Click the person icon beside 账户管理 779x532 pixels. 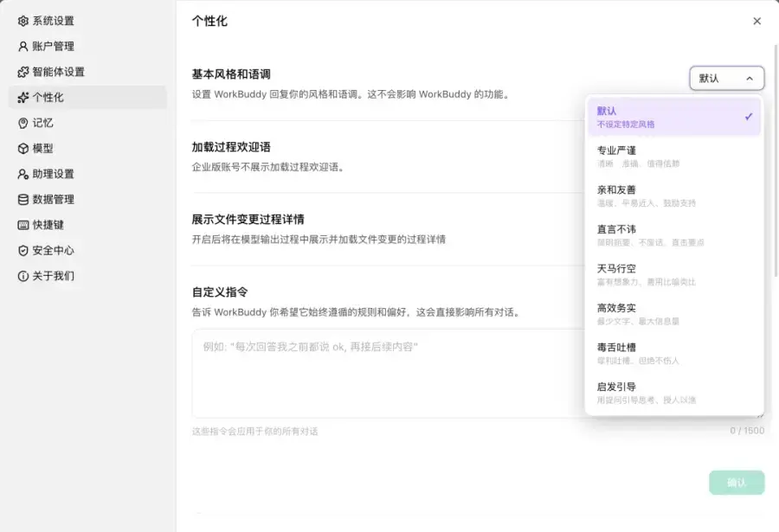pos(23,46)
